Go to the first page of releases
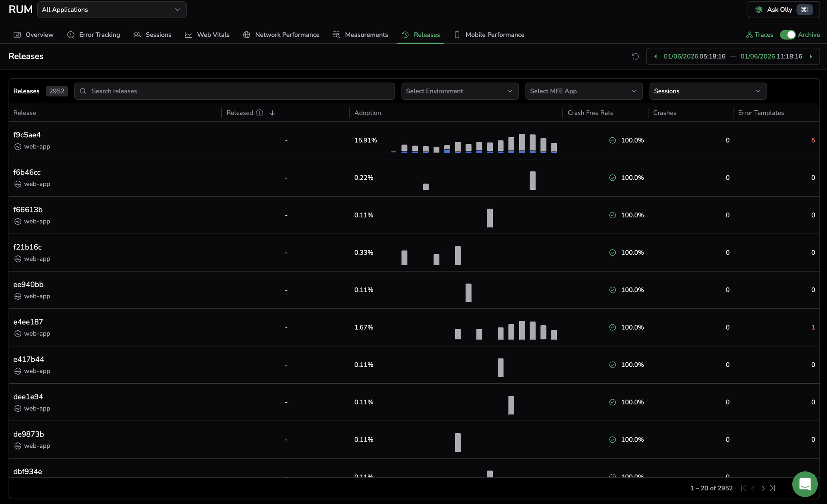This screenshot has height=504, width=827. (743, 488)
